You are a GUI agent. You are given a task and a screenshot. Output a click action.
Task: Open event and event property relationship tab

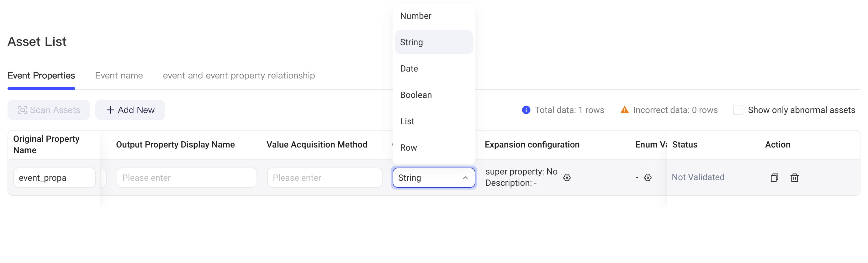tap(239, 76)
